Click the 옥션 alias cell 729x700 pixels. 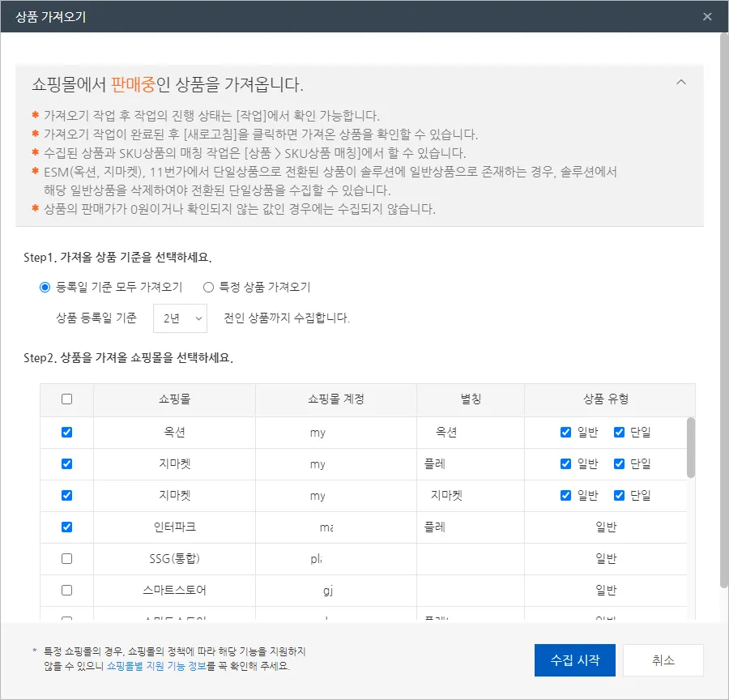tap(471, 432)
